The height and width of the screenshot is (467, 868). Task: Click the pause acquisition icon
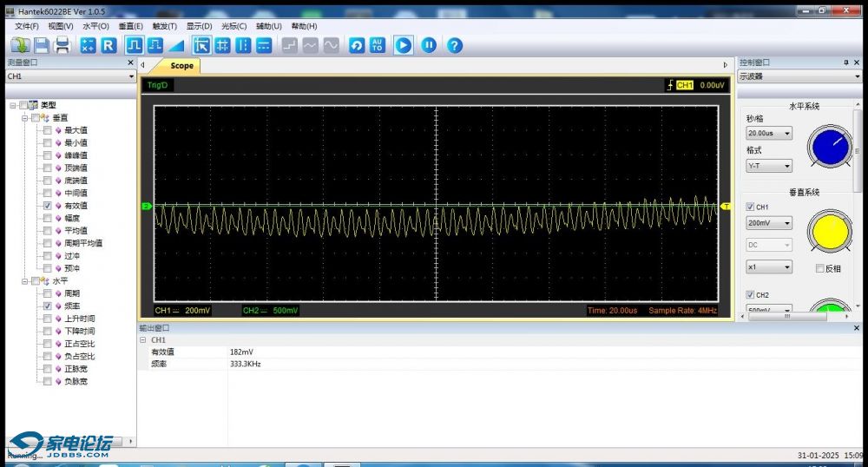tap(429, 45)
